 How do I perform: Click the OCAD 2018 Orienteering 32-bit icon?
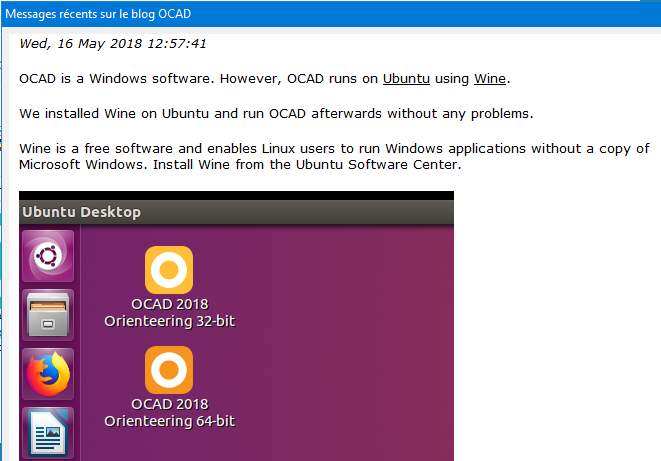point(169,270)
